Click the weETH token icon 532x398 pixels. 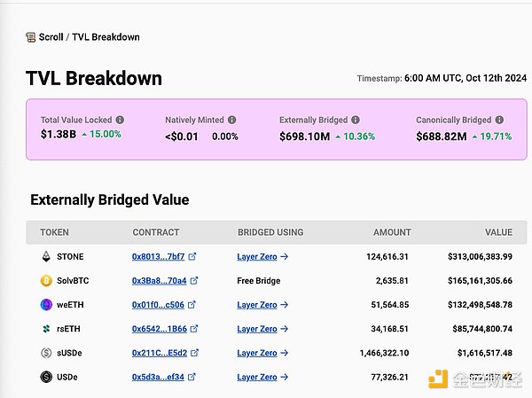tap(46, 305)
